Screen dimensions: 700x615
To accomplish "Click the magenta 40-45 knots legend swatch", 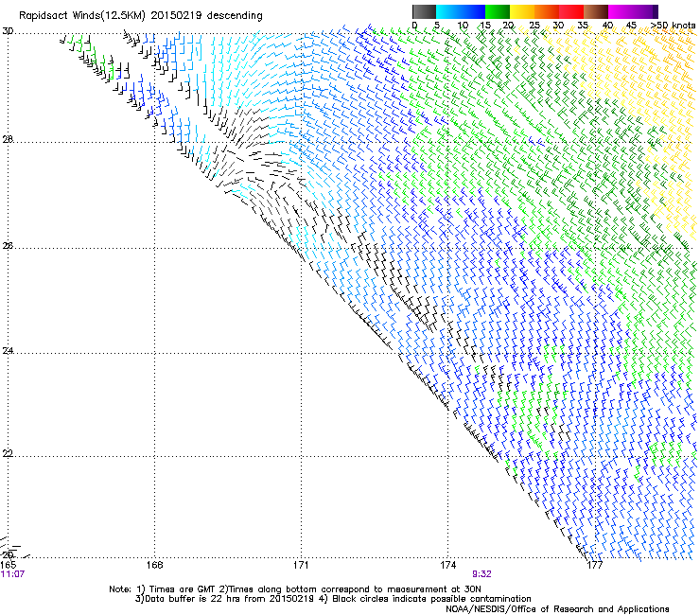I will point(621,11).
